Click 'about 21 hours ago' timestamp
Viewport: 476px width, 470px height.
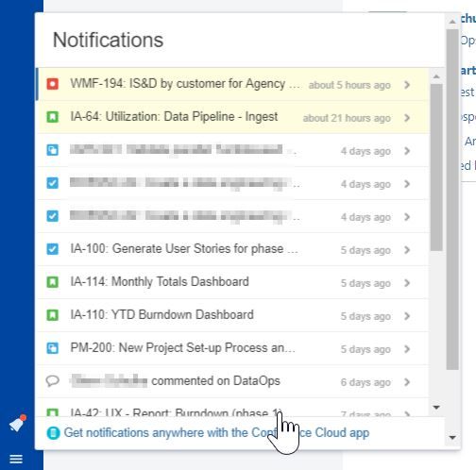tap(347, 118)
